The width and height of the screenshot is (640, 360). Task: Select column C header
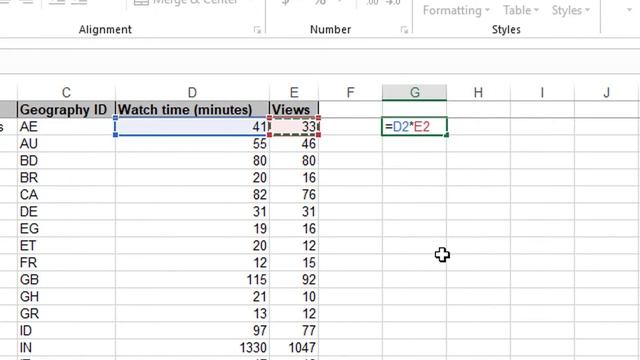[x=66, y=93]
